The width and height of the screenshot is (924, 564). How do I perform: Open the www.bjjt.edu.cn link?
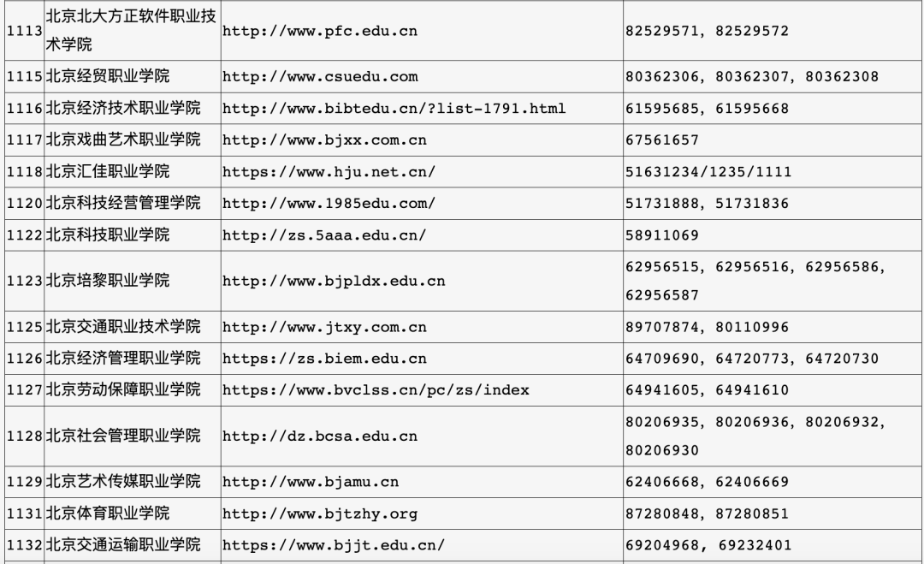click(x=334, y=545)
